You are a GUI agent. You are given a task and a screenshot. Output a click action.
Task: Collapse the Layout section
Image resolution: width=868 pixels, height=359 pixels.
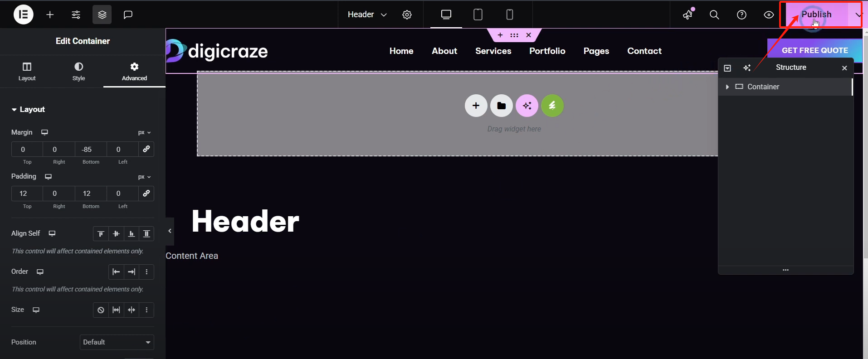28,109
